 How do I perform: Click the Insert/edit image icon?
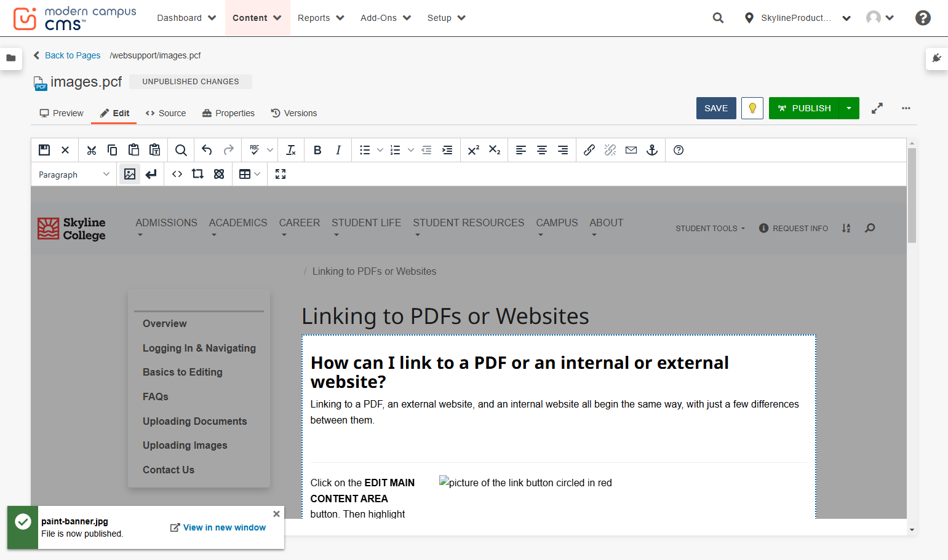[130, 174]
